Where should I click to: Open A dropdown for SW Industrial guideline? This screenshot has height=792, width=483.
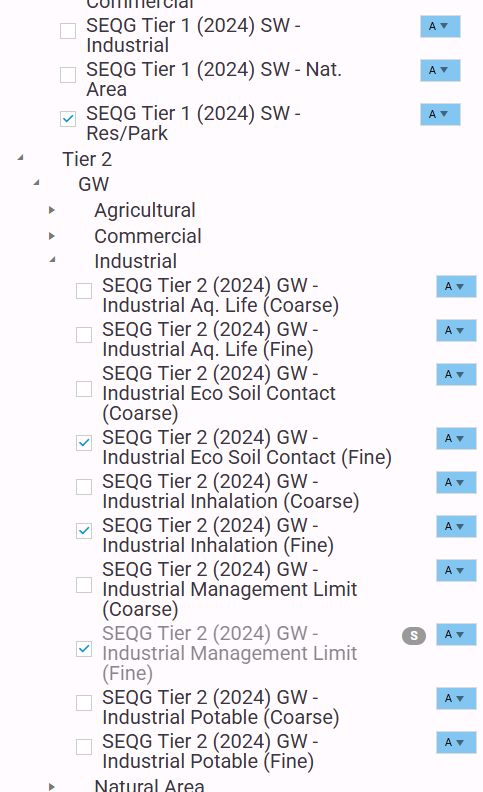click(x=440, y=26)
